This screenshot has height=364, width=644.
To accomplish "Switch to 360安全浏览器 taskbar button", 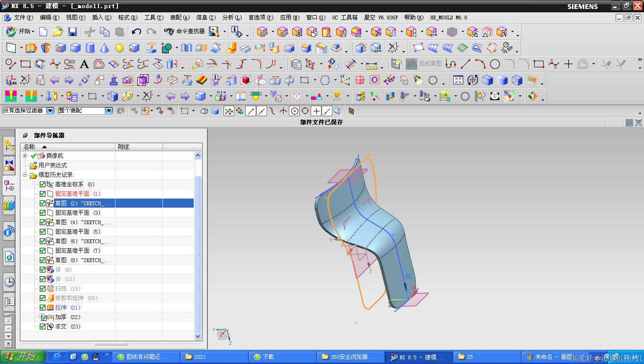I will (350, 357).
